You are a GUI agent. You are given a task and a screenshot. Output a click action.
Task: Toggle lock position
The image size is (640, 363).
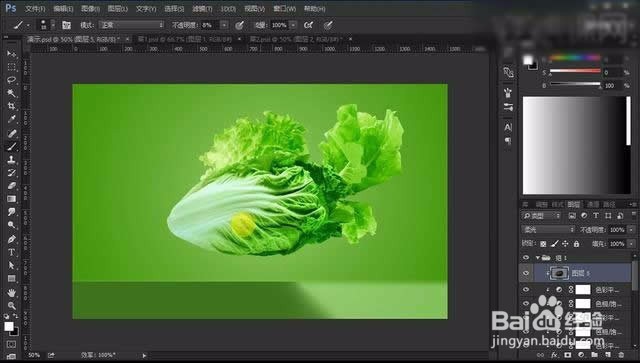565,244
